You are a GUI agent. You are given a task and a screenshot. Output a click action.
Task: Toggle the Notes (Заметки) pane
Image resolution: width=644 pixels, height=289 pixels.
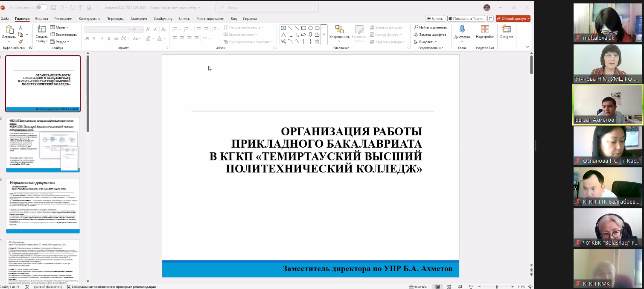(x=417, y=287)
